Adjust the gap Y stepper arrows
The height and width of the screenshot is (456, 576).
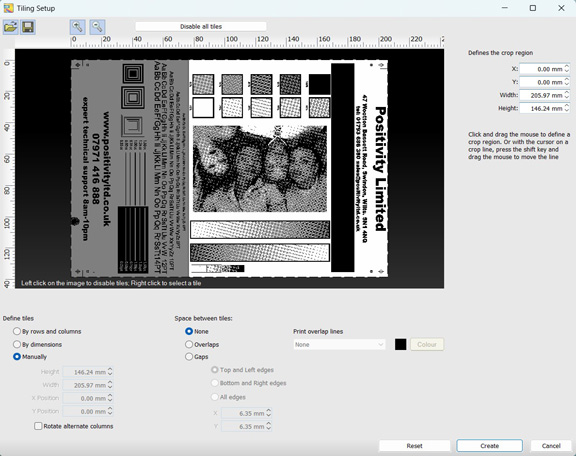[x=269, y=427]
